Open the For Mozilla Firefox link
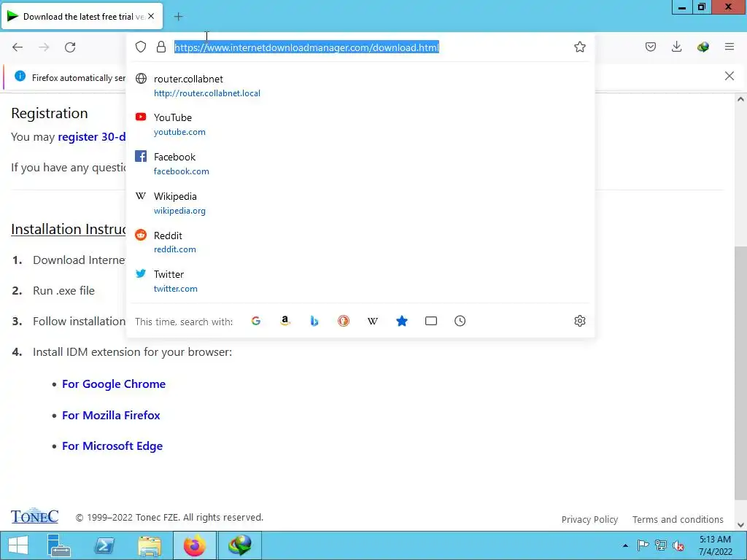This screenshot has width=747, height=560. [x=111, y=415]
